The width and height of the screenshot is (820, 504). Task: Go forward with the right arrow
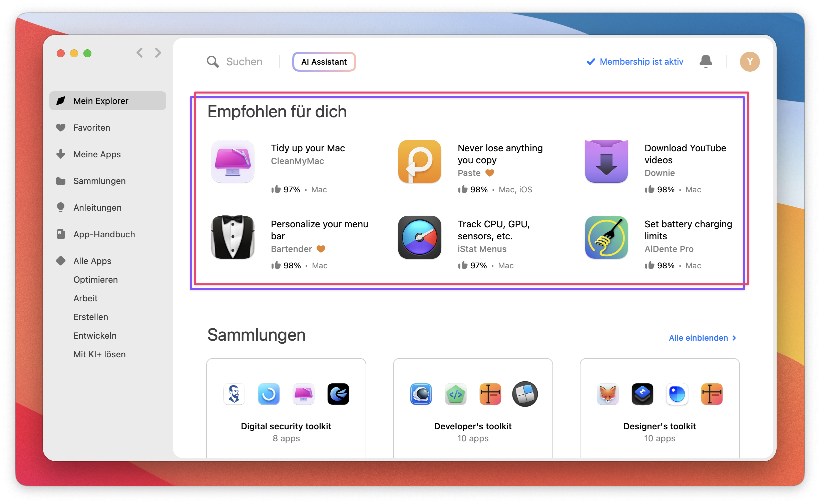click(x=158, y=53)
